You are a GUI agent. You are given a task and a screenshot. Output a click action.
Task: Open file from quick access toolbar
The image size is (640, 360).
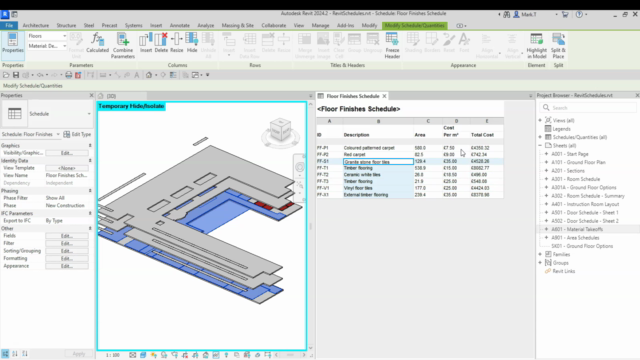coord(6,75)
